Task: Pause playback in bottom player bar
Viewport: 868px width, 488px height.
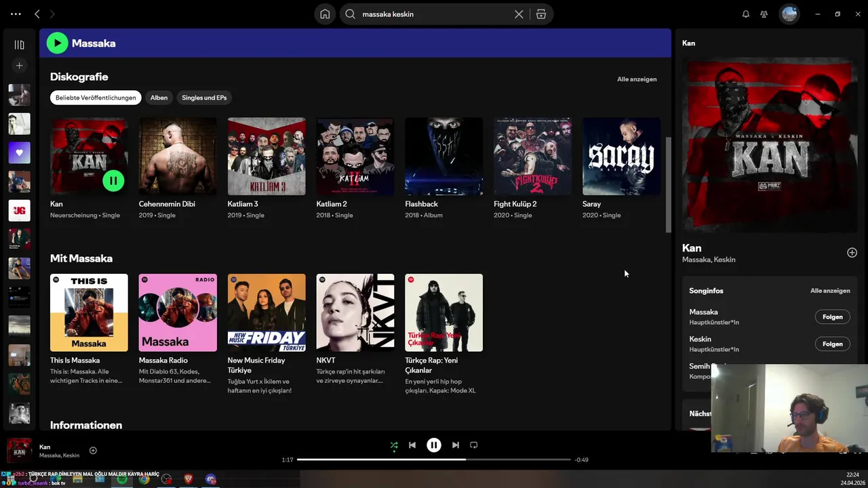Action: tap(434, 445)
